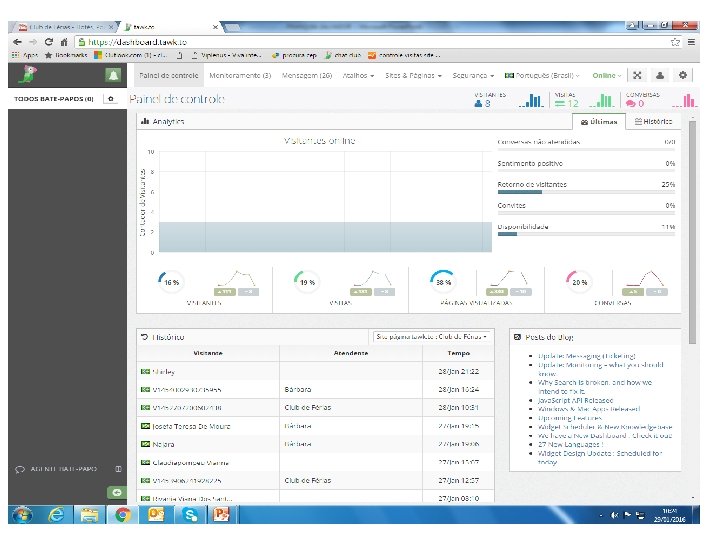720x540 pixels.
Task: Click the Retorno de visitantes progress bar
Action: [586, 192]
